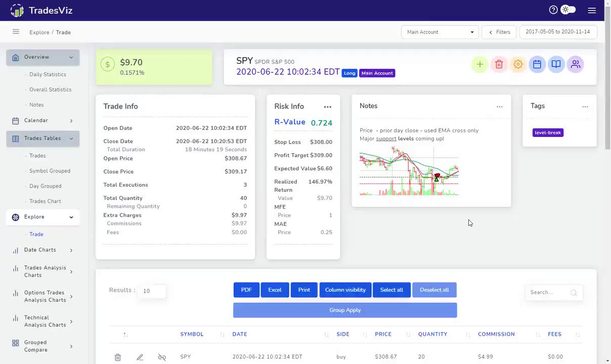Collapse the Overview sidebar section

click(x=42, y=57)
